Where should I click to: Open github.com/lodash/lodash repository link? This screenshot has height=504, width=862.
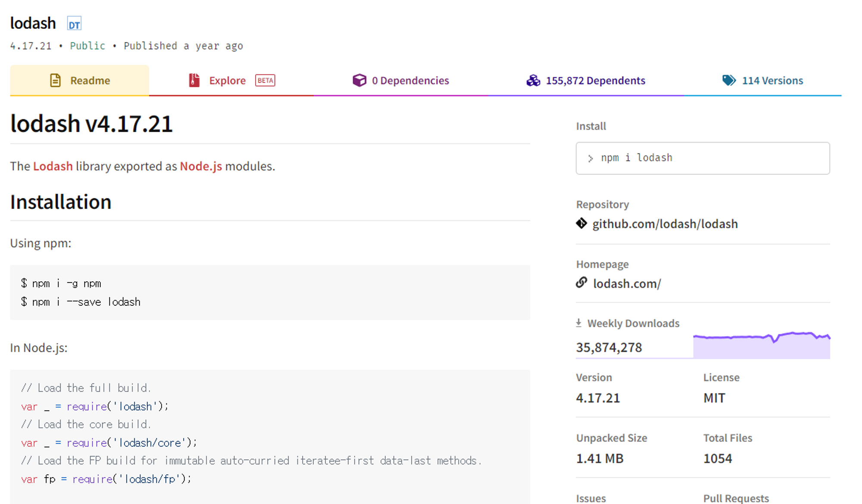tap(665, 224)
